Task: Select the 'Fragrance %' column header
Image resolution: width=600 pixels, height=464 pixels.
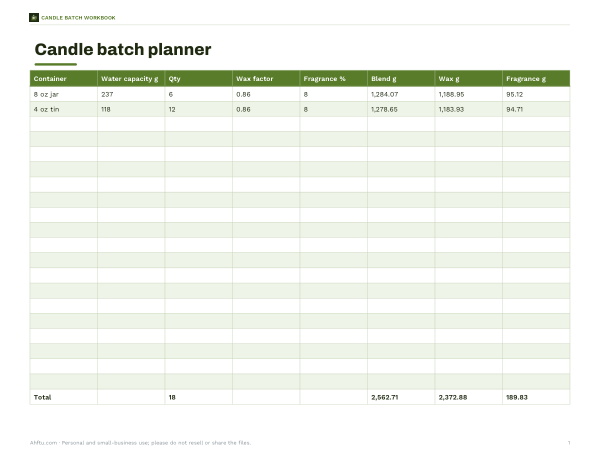Action: [x=334, y=78]
